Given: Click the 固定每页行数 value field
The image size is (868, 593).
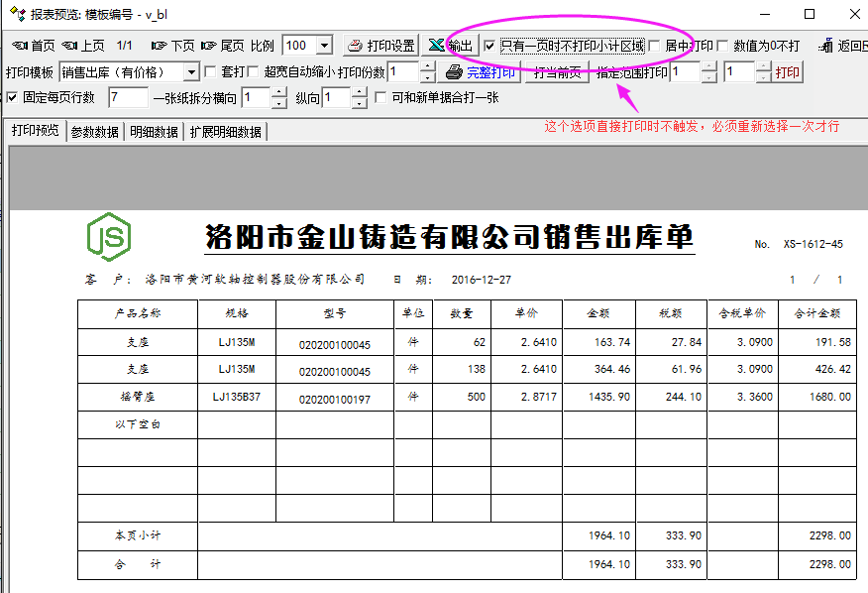Looking at the screenshot, I should (127, 97).
